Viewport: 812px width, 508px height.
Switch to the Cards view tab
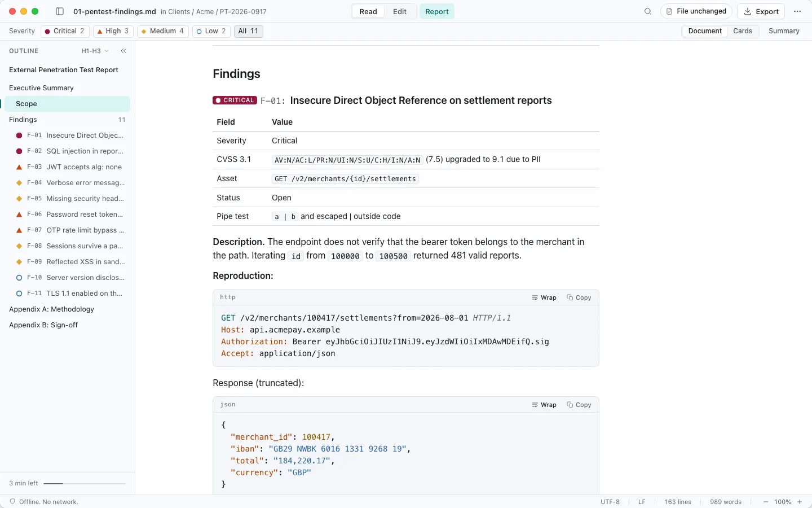743,31
